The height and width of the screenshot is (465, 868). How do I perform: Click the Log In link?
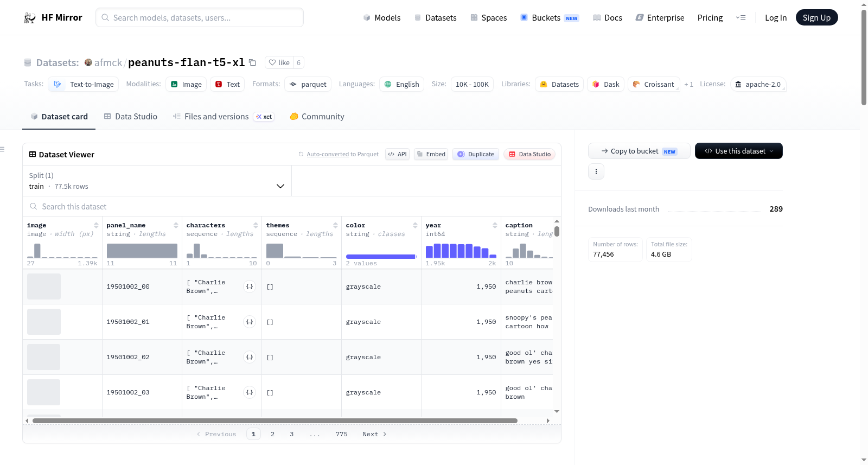(776, 18)
